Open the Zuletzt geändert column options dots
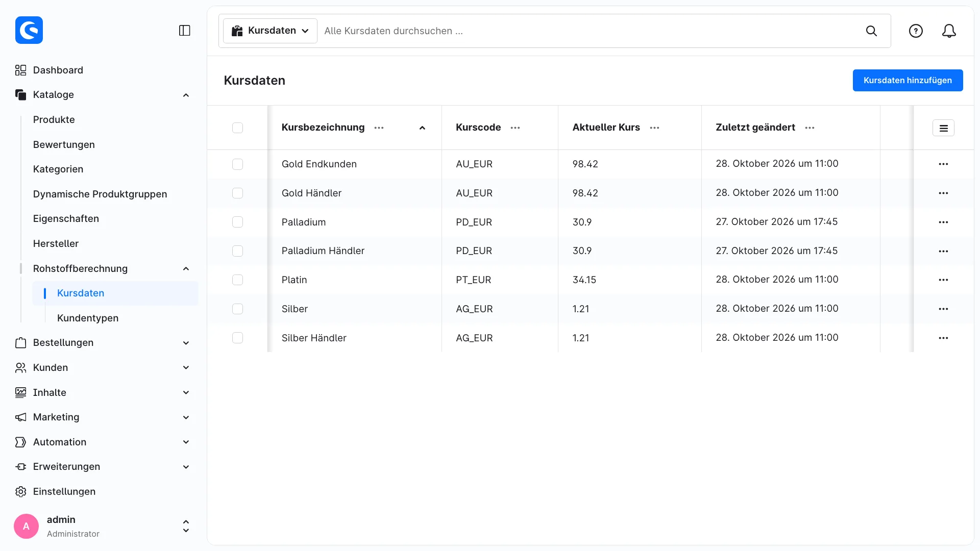Screen dimensions: 980x551 [x=810, y=128]
